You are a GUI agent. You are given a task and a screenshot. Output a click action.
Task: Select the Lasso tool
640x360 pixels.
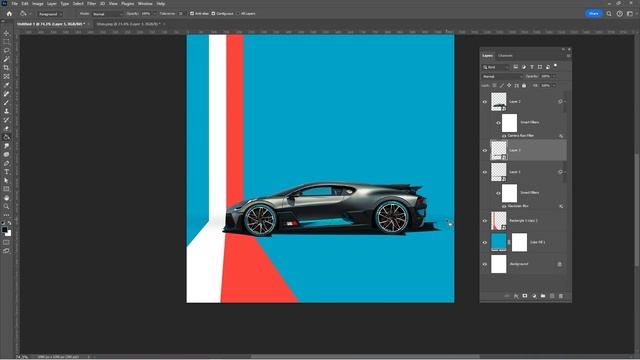(6, 51)
